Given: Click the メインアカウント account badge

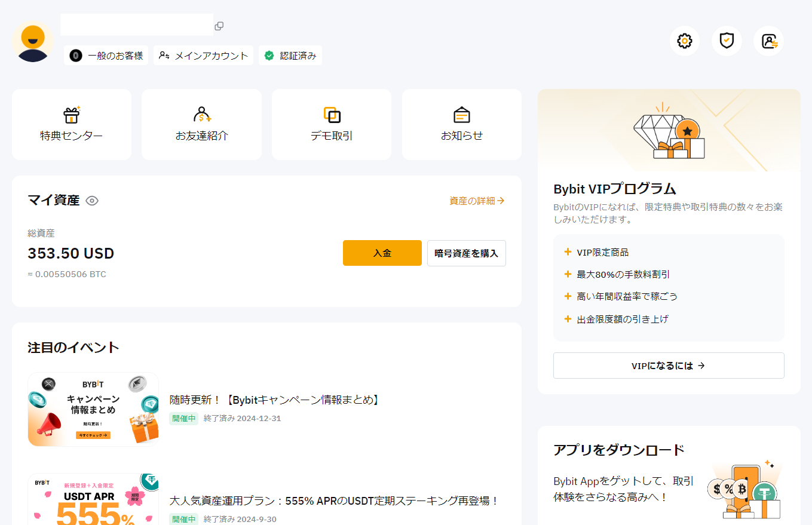Looking at the screenshot, I should click(203, 56).
